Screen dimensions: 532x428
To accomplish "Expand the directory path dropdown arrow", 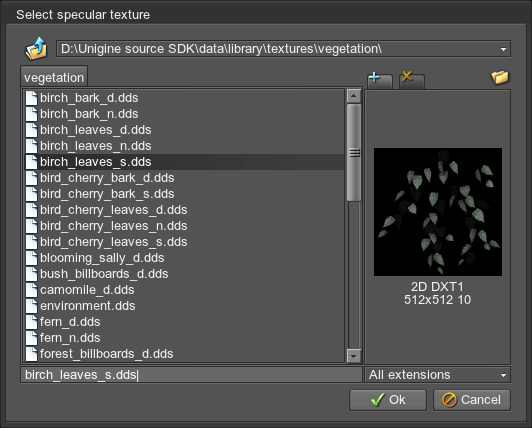I will (x=503, y=49).
